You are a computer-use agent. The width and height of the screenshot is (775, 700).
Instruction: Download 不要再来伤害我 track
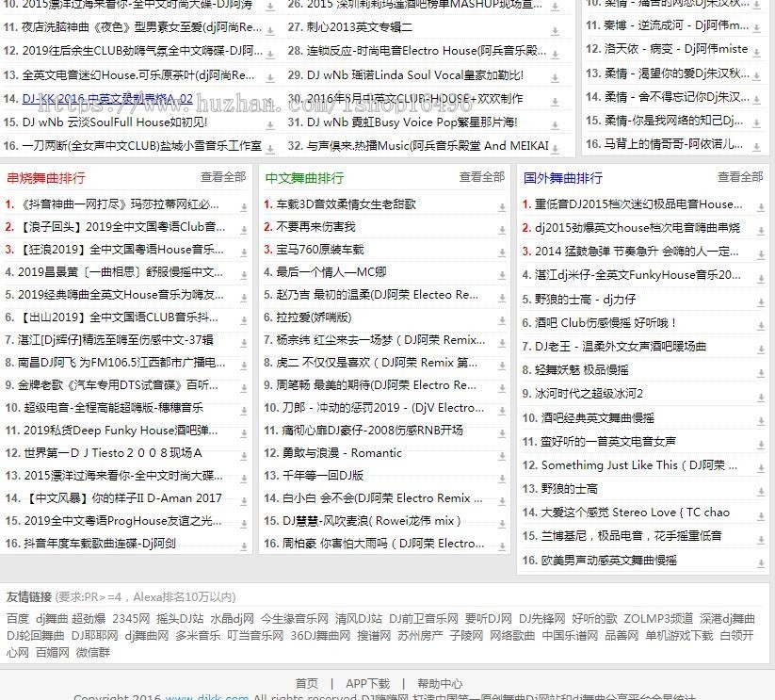502,230
